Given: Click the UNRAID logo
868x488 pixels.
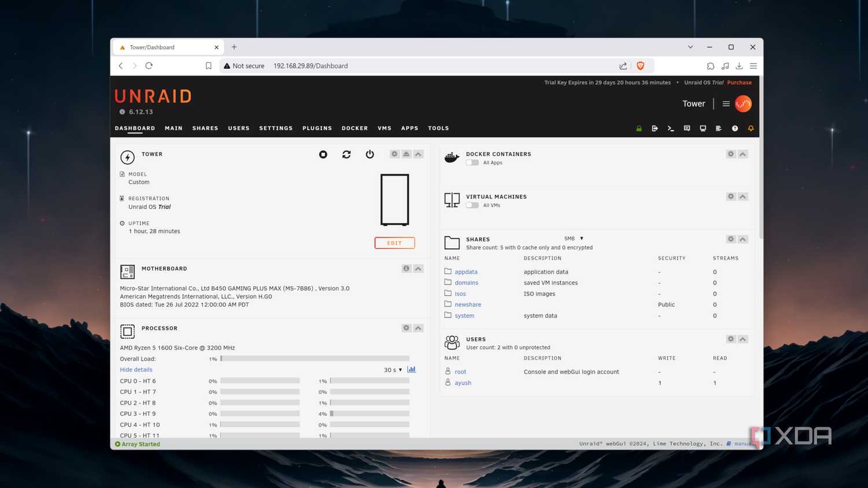Looking at the screenshot, I should [153, 96].
